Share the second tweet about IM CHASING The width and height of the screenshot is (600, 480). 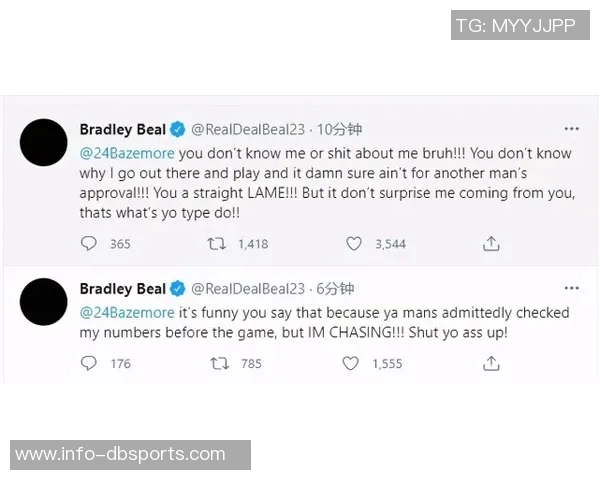[491, 363]
